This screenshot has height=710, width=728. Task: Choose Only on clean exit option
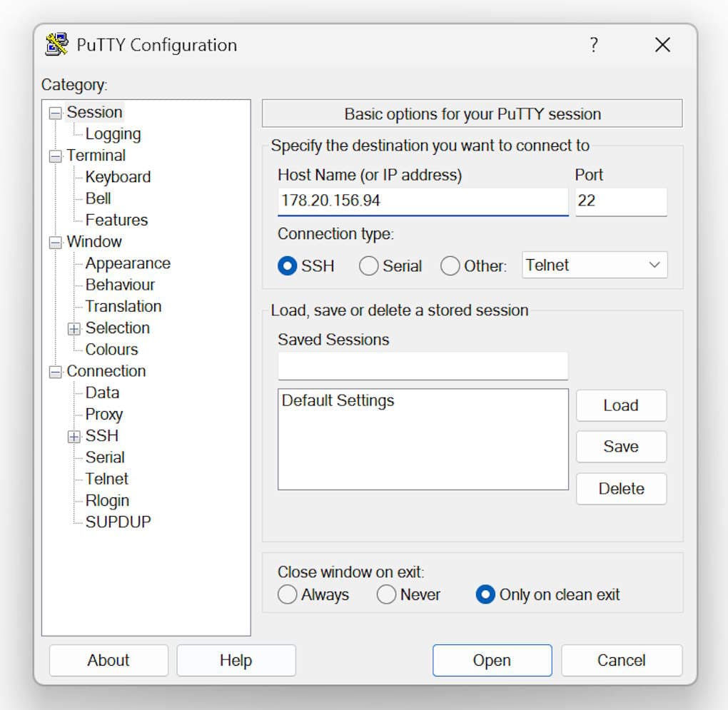(x=485, y=594)
